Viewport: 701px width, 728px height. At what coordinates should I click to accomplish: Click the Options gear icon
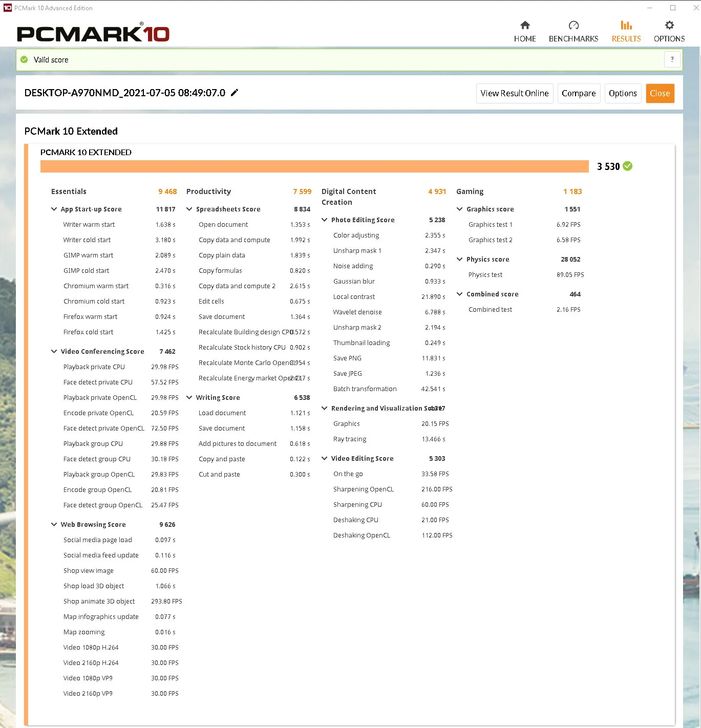(669, 25)
